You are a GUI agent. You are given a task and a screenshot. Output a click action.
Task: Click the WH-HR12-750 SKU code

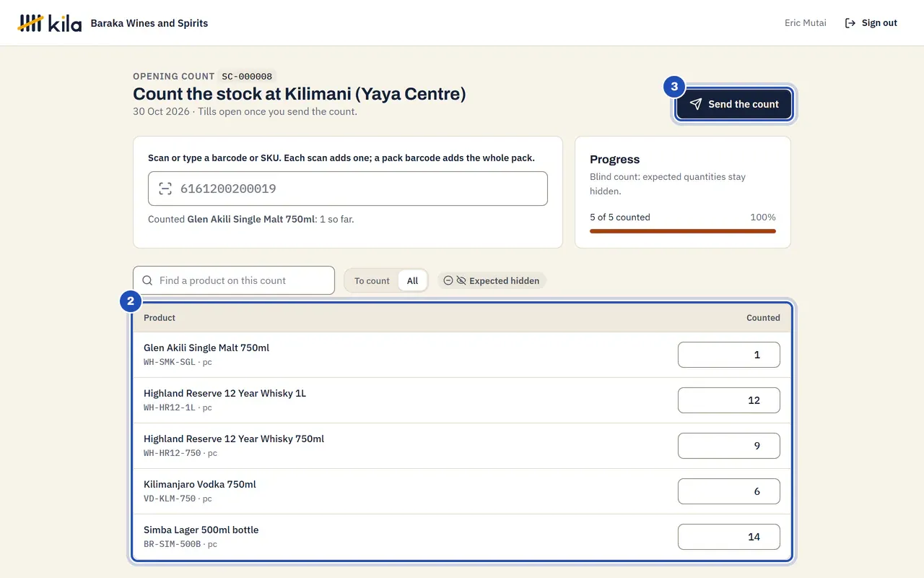tap(173, 453)
